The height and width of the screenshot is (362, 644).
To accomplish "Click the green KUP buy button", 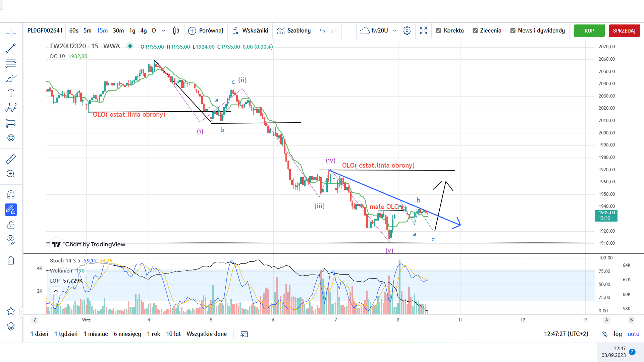I will (x=589, y=31).
